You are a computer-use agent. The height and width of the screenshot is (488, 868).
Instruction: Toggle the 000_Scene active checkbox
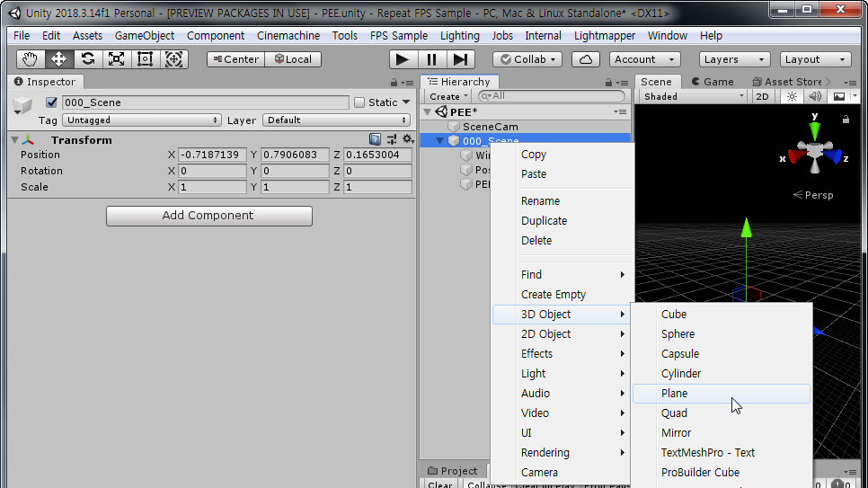(x=51, y=102)
